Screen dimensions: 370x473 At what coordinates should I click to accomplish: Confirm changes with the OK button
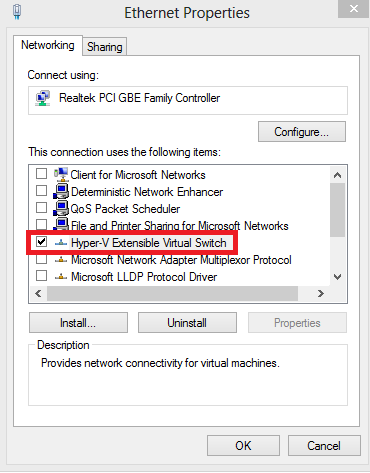tap(243, 446)
